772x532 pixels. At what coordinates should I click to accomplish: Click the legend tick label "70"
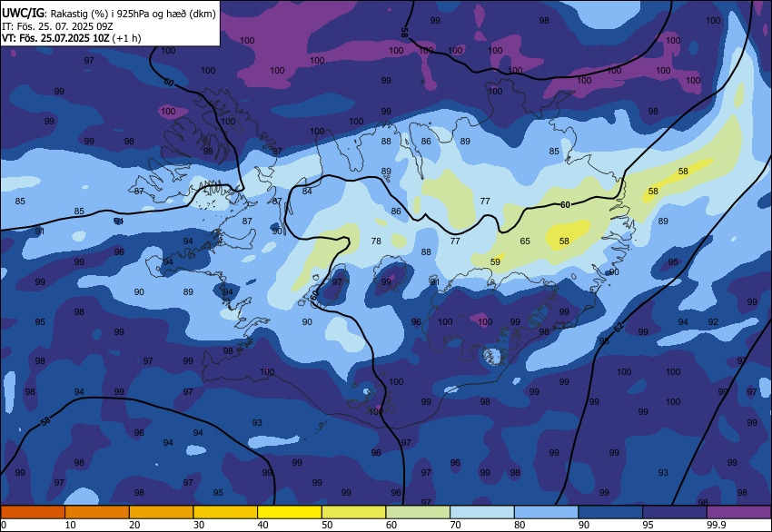point(455,525)
